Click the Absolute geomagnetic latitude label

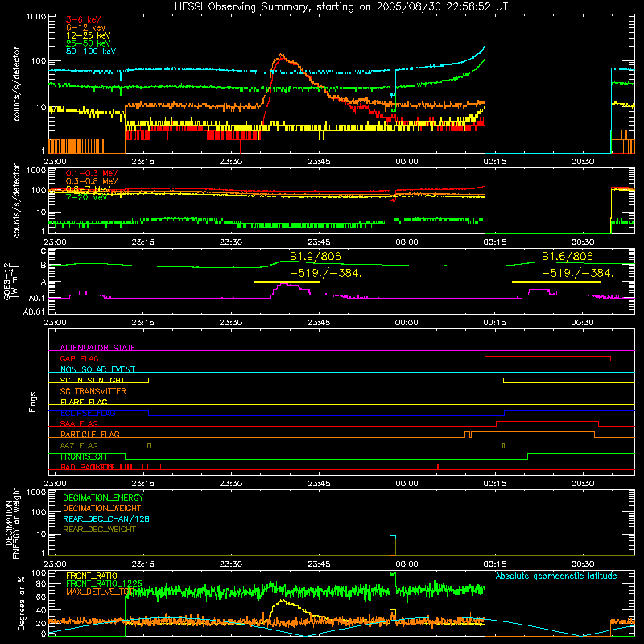[556, 576]
